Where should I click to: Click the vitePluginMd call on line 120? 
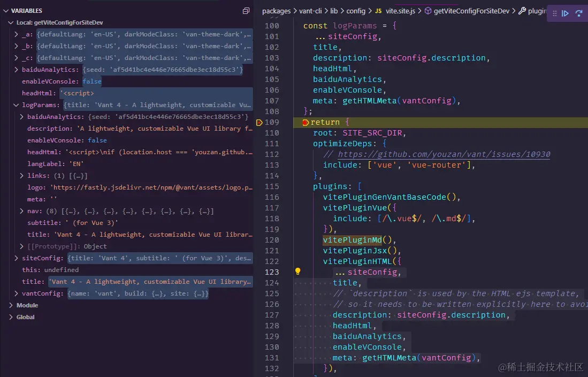click(353, 240)
